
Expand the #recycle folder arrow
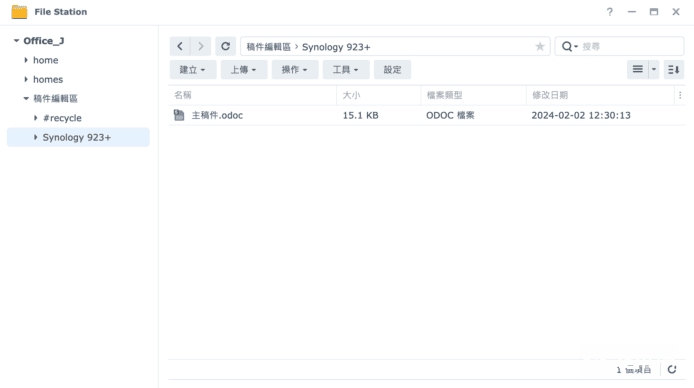[x=36, y=118]
